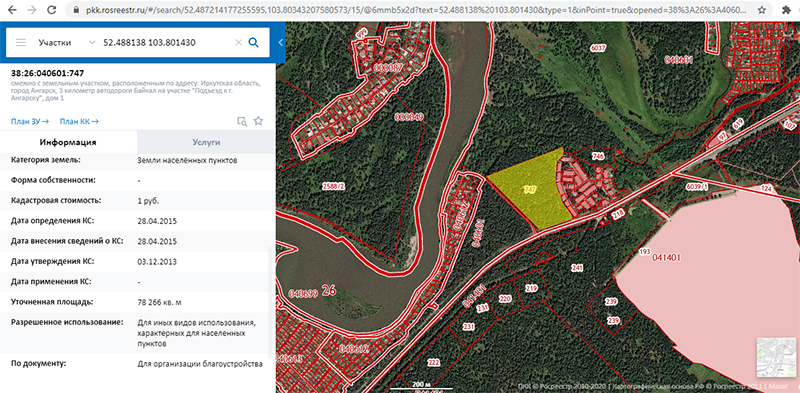The height and width of the screenshot is (393, 800).
Task: Select the Информация tab
Action: 68,142
